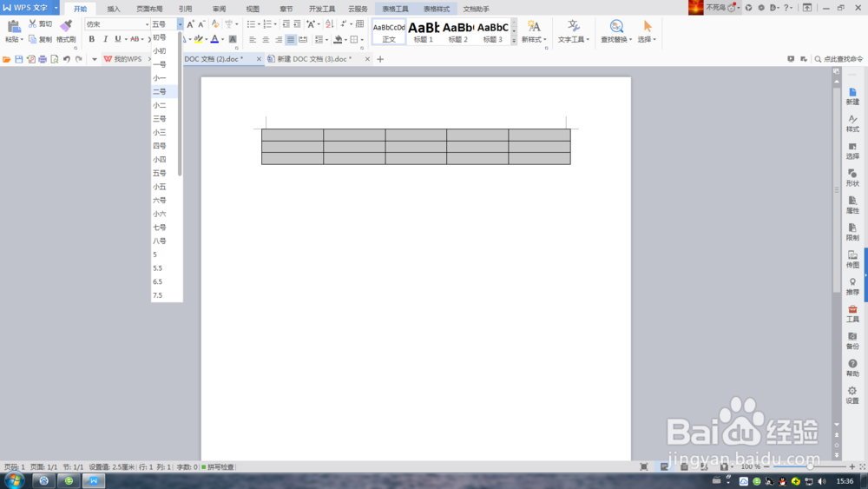Redo the last action
The height and width of the screenshot is (489, 868).
point(79,59)
